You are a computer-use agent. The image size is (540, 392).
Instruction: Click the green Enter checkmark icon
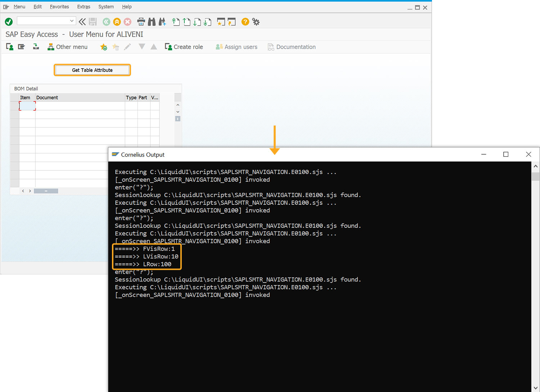click(9, 22)
